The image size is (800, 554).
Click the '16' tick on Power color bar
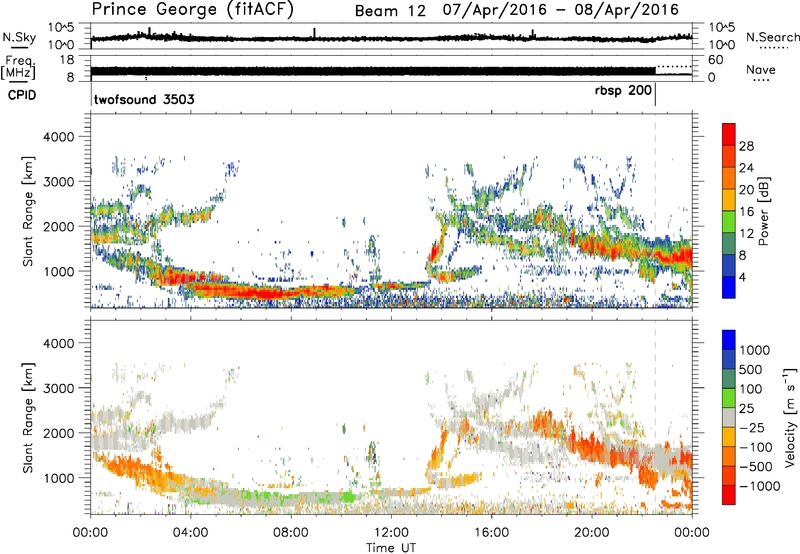tap(746, 212)
